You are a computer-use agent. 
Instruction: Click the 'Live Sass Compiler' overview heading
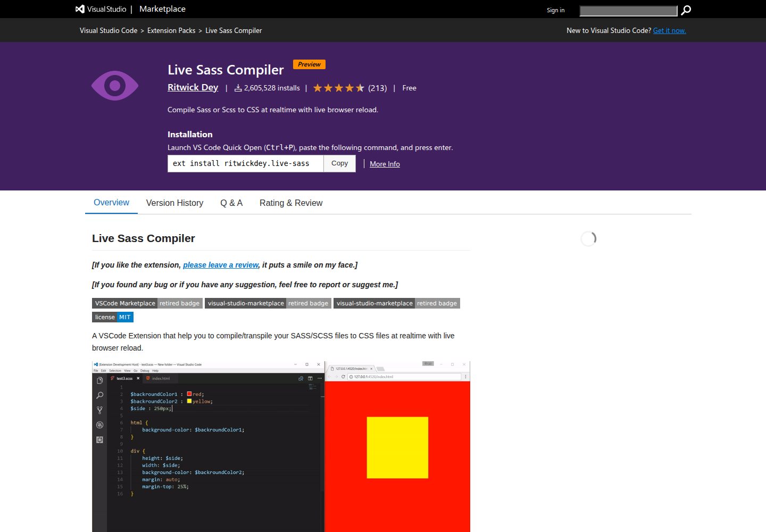tap(144, 238)
